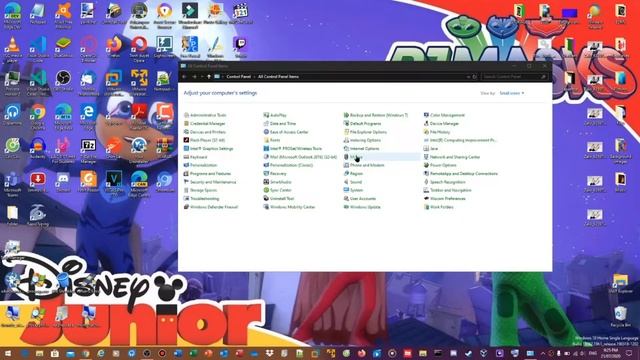Open Windows Defender Firewall
The width and height of the screenshot is (640, 360).
[211, 207]
